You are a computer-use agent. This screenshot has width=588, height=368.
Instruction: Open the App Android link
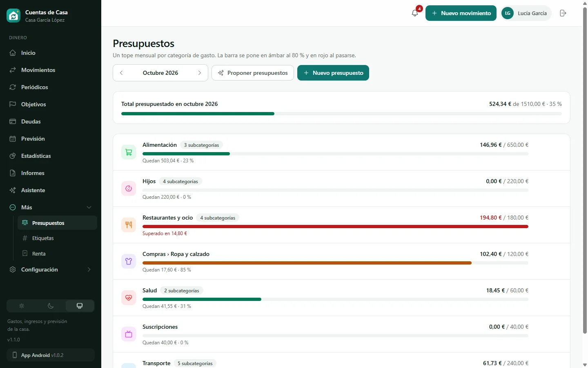pyautogui.click(x=51, y=355)
